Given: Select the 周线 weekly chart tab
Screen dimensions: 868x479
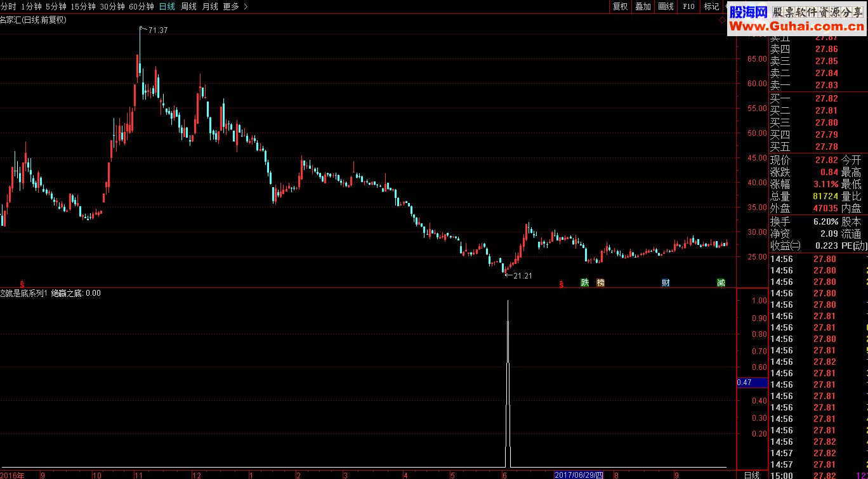Looking at the screenshot, I should [x=188, y=6].
